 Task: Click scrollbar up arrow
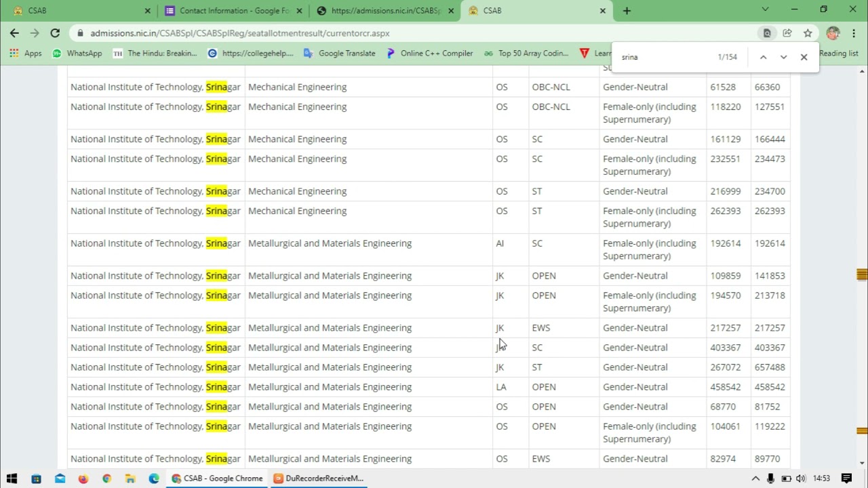pos(862,70)
